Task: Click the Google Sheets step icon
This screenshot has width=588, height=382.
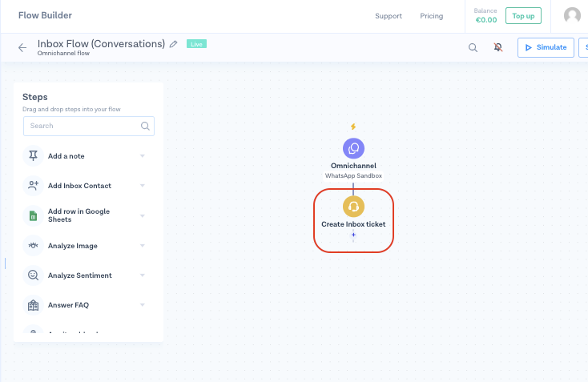Action: point(33,215)
